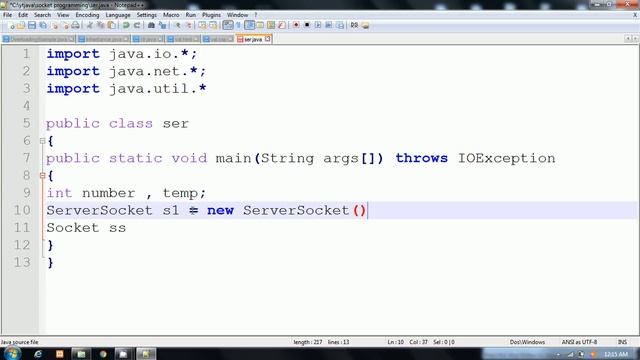Create a new file from toolbar
The image size is (640, 360).
pyautogui.click(x=11, y=25)
